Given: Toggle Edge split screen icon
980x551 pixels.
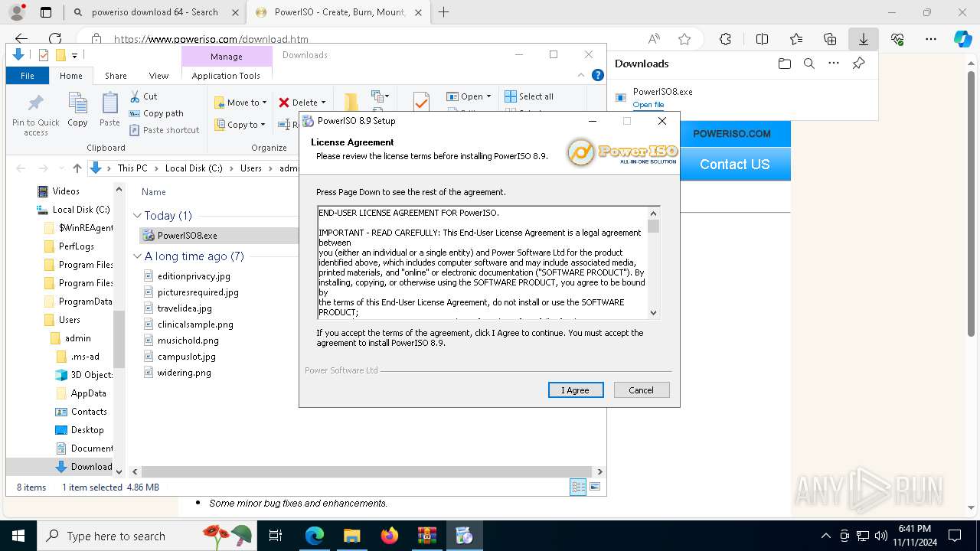Looking at the screenshot, I should click(x=762, y=39).
